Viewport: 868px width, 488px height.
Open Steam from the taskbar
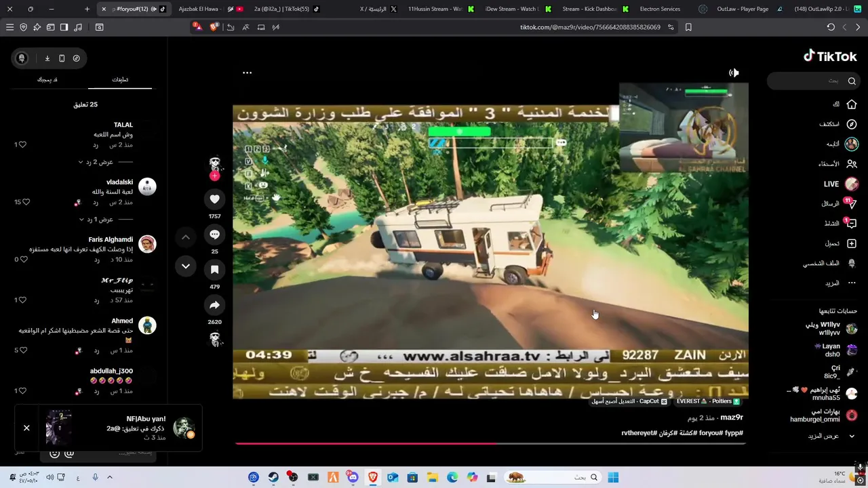click(x=273, y=477)
